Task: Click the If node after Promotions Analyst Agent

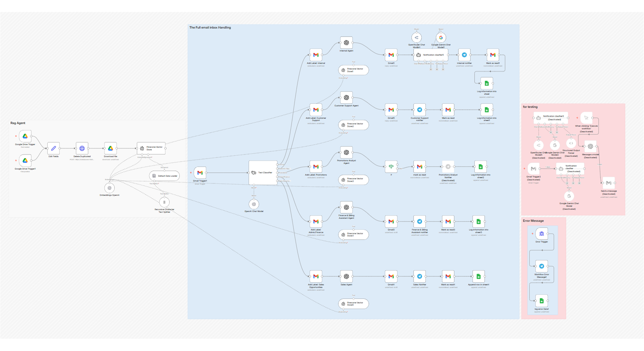Action: coord(391,167)
